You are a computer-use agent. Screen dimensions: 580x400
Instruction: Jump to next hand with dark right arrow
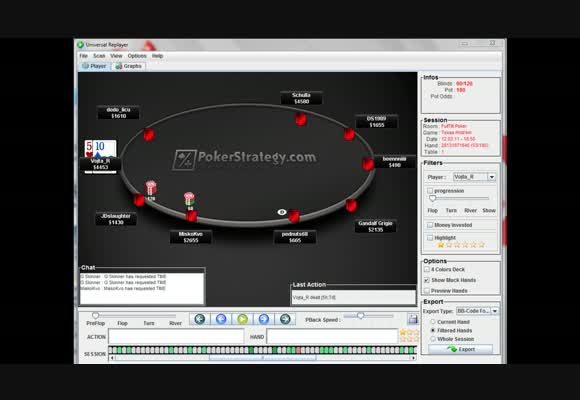click(285, 319)
